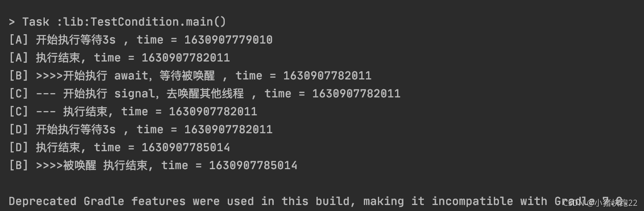Click the timestamp in the 被唤醒 line
The height and width of the screenshot is (211, 644).
pyautogui.click(x=253, y=165)
